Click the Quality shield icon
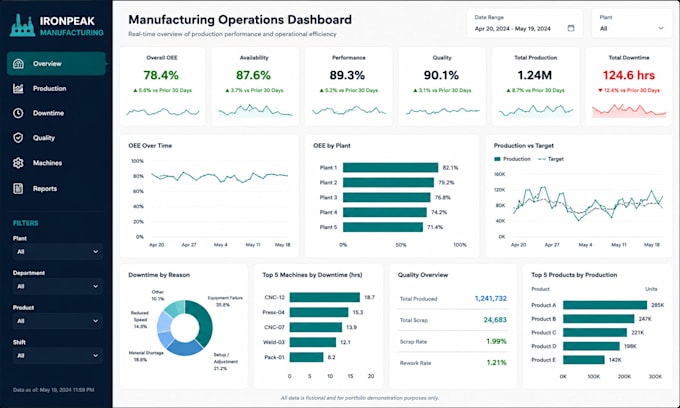 pos(18,138)
